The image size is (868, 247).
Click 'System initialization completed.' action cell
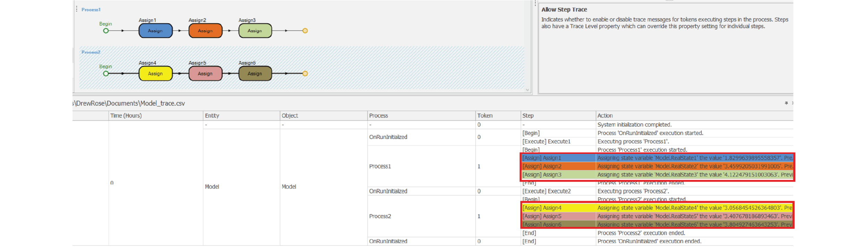coord(694,125)
